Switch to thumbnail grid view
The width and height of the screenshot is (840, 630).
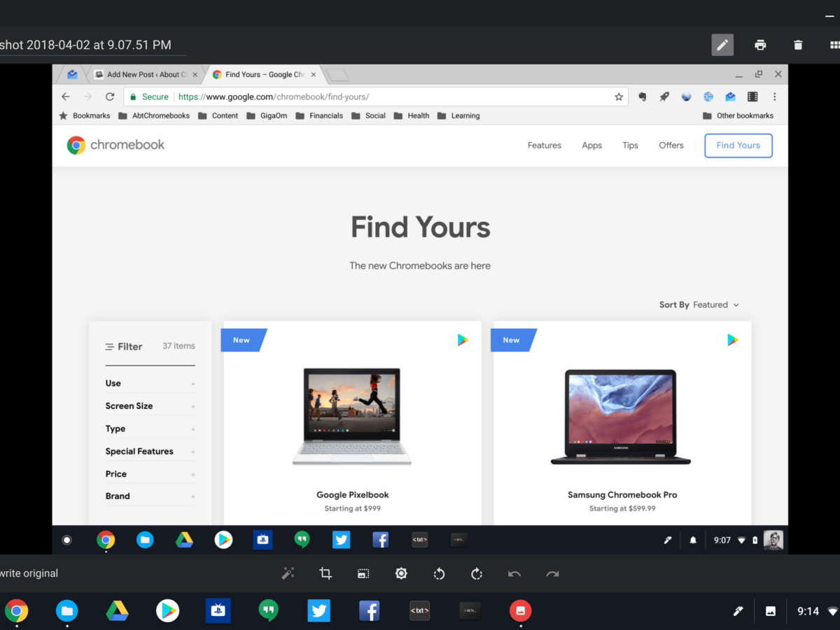[x=834, y=45]
